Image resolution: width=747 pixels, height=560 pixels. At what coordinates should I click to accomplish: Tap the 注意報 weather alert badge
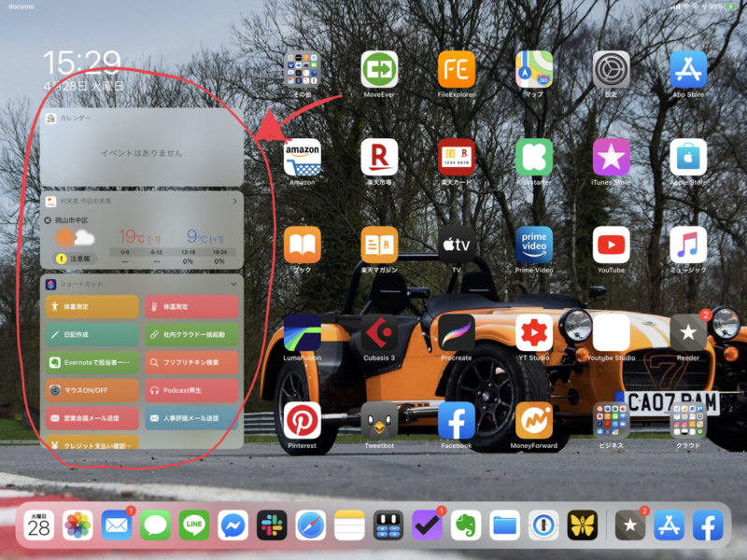(x=75, y=259)
